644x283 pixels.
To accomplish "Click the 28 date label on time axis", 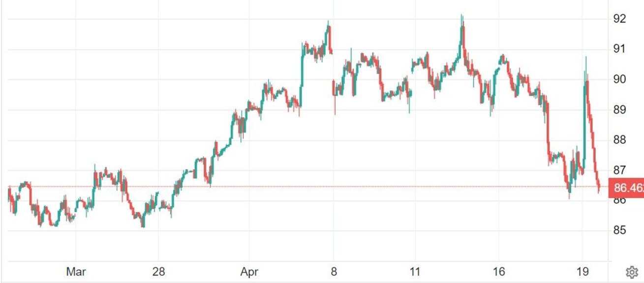I will click(x=158, y=272).
